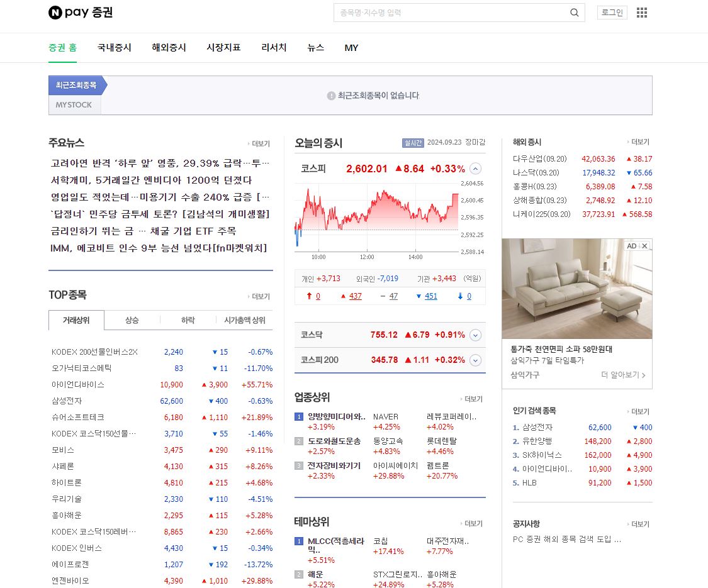The width and height of the screenshot is (708, 588).
Task: Open 도로와철도운송 sector
Action: point(334,441)
